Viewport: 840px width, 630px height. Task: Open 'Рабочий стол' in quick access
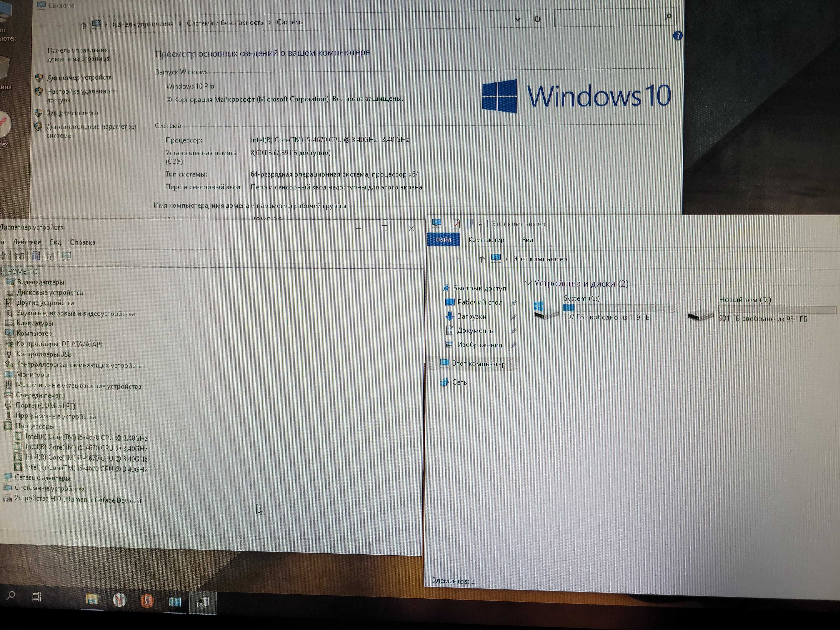point(480,302)
